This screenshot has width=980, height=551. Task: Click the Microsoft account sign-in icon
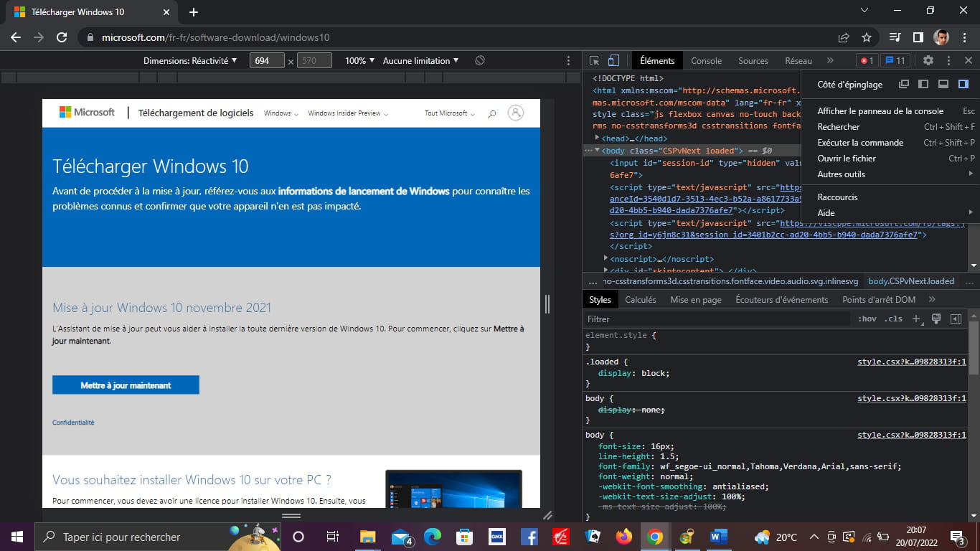515,113
